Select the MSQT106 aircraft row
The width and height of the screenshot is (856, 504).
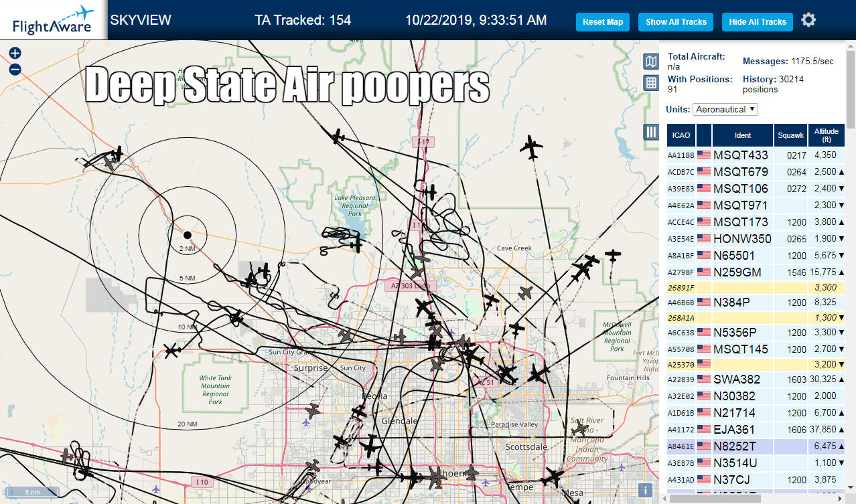click(756, 188)
